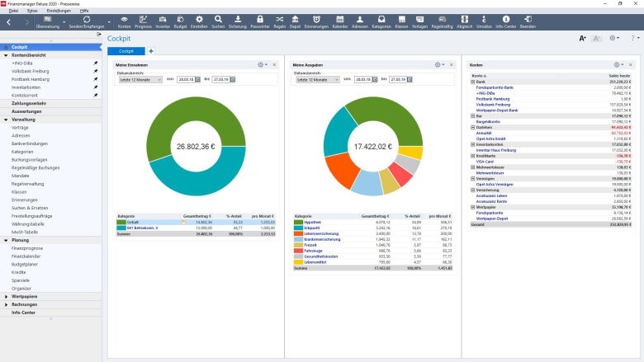Toggle the pin next to Postbank Hamburg

(96, 78)
